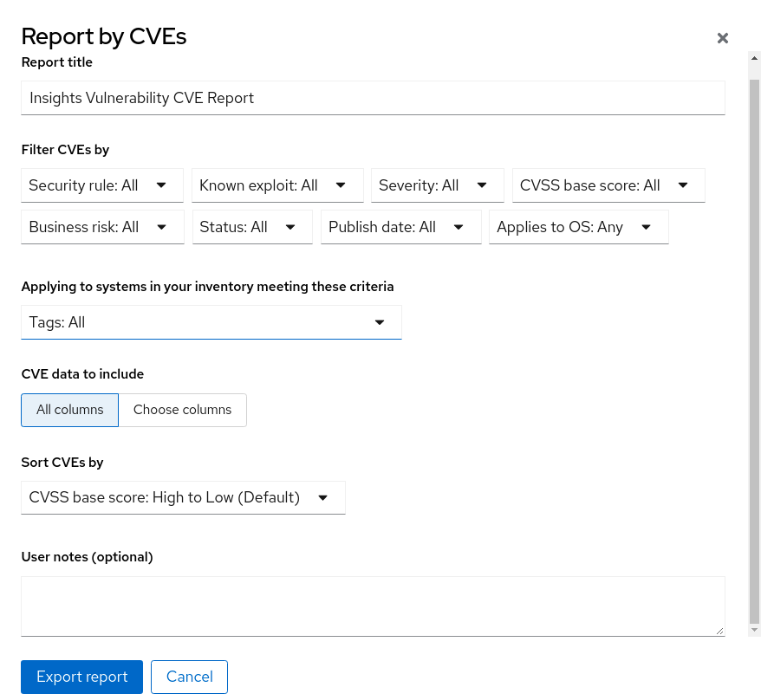Open the Tags selection dropdown
The height and width of the screenshot is (700, 761).
point(211,321)
